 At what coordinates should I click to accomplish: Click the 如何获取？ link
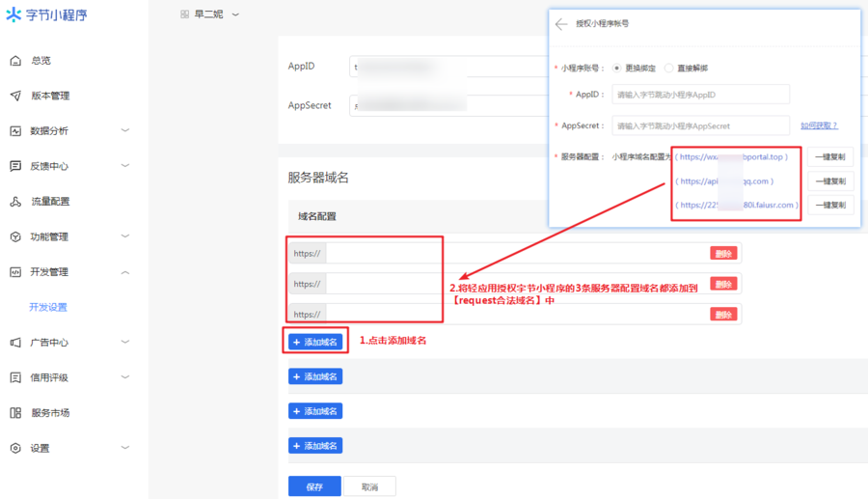point(819,125)
